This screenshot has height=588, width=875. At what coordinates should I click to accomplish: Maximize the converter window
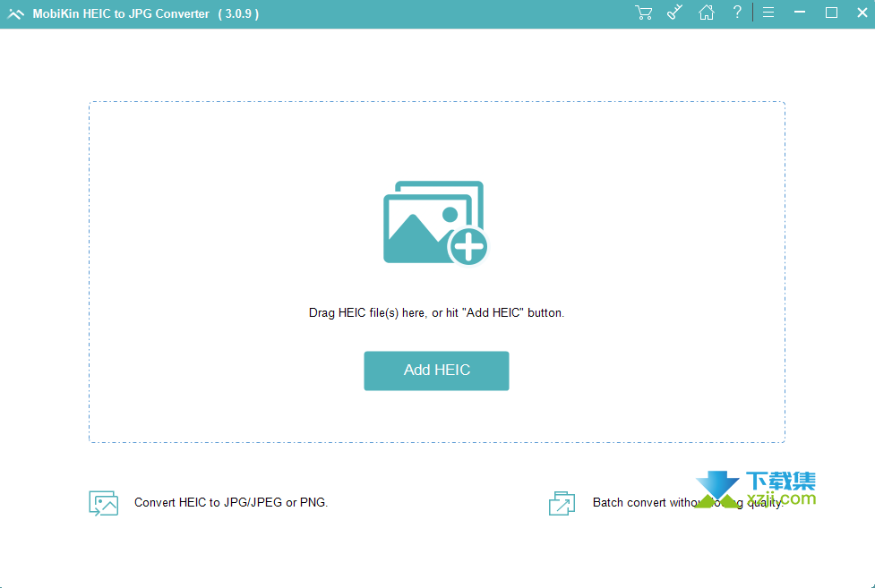coord(831,13)
